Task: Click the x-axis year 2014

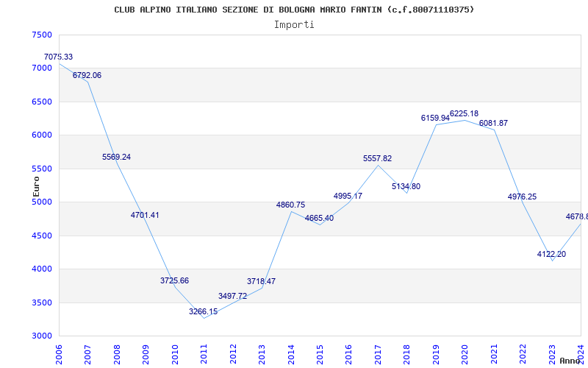Action: [x=291, y=354]
